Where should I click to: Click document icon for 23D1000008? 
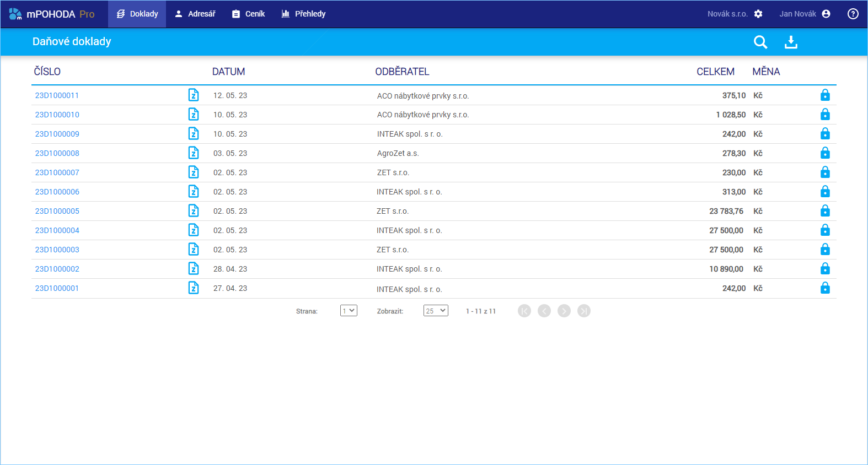[x=194, y=153]
